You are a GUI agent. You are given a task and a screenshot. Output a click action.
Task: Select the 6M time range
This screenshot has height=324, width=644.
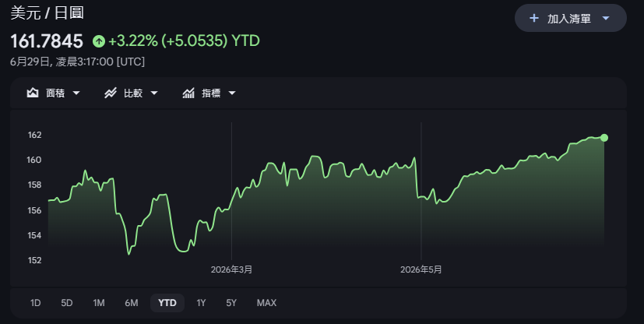(132, 303)
